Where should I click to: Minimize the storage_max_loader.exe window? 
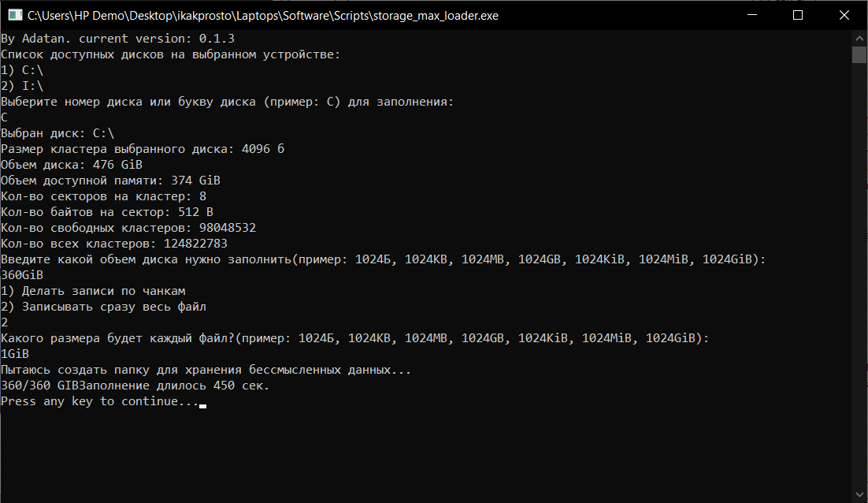pyautogui.click(x=751, y=15)
